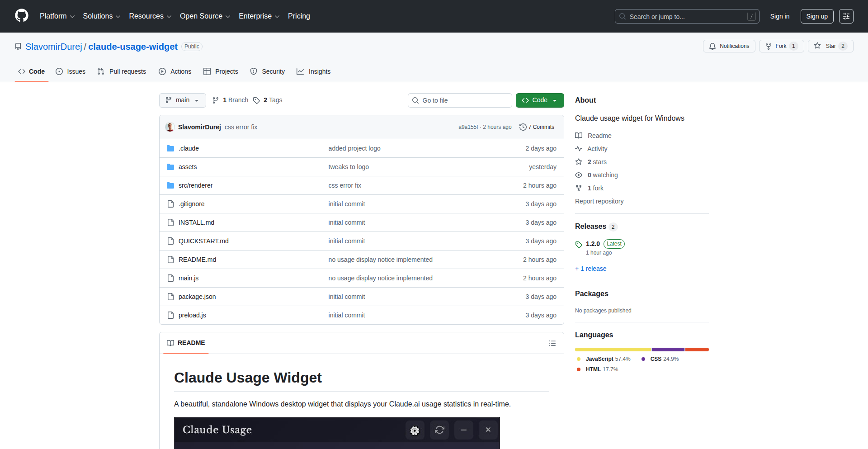Open the .claude folder

(x=189, y=148)
